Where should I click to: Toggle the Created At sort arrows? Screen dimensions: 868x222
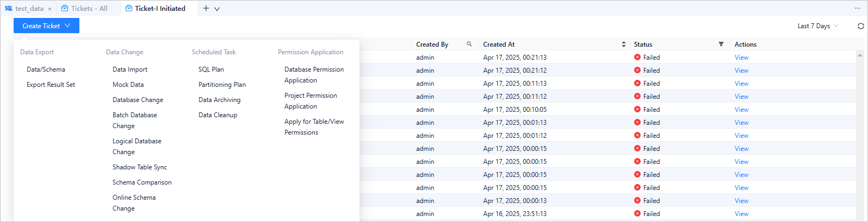(623, 44)
